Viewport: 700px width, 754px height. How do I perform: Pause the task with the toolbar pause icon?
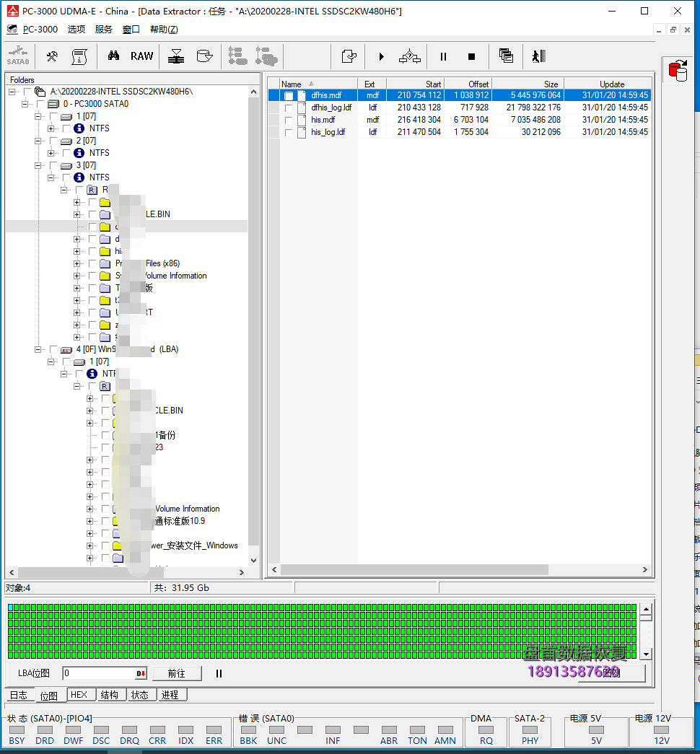click(443, 57)
